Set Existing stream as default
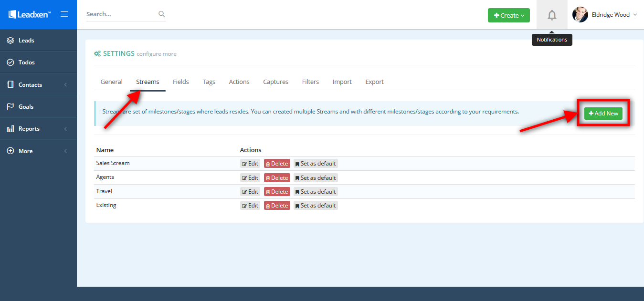The image size is (644, 301). point(316,206)
